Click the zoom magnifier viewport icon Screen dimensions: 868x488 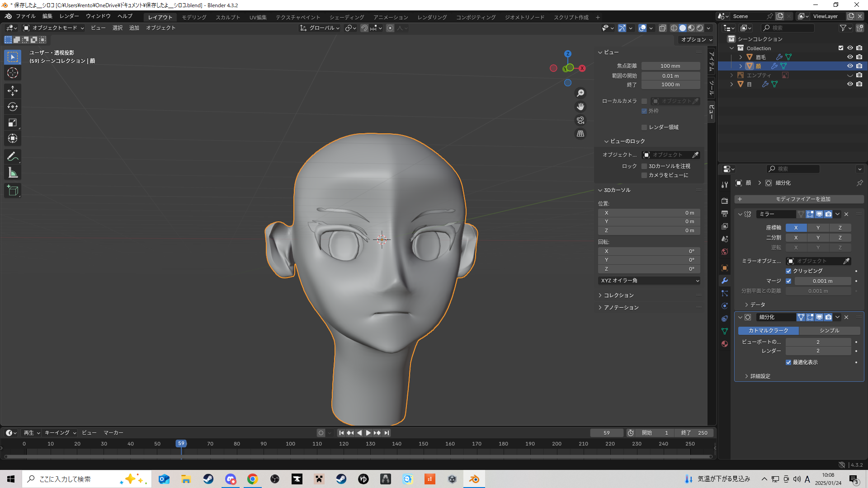pyautogui.click(x=580, y=93)
